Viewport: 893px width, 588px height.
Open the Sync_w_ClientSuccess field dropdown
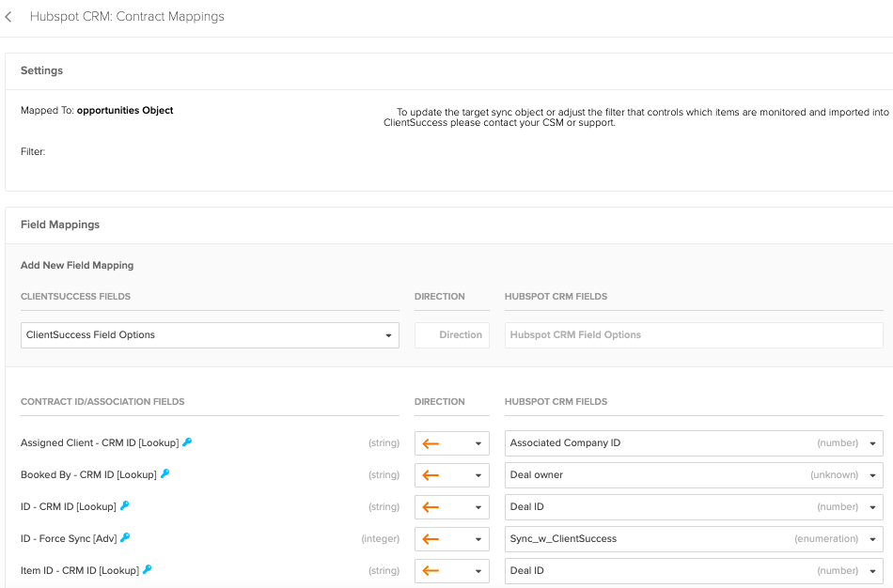tap(694, 539)
